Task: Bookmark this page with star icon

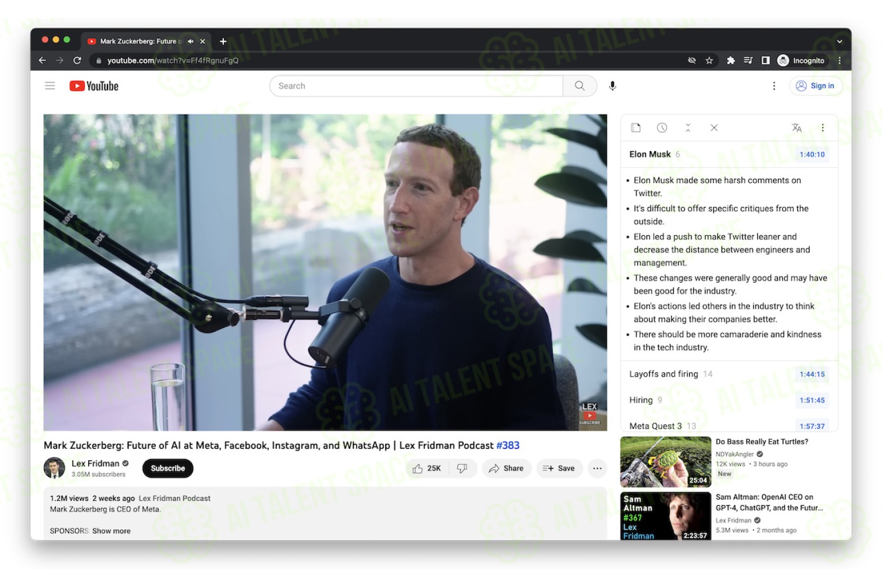Action: tap(709, 60)
